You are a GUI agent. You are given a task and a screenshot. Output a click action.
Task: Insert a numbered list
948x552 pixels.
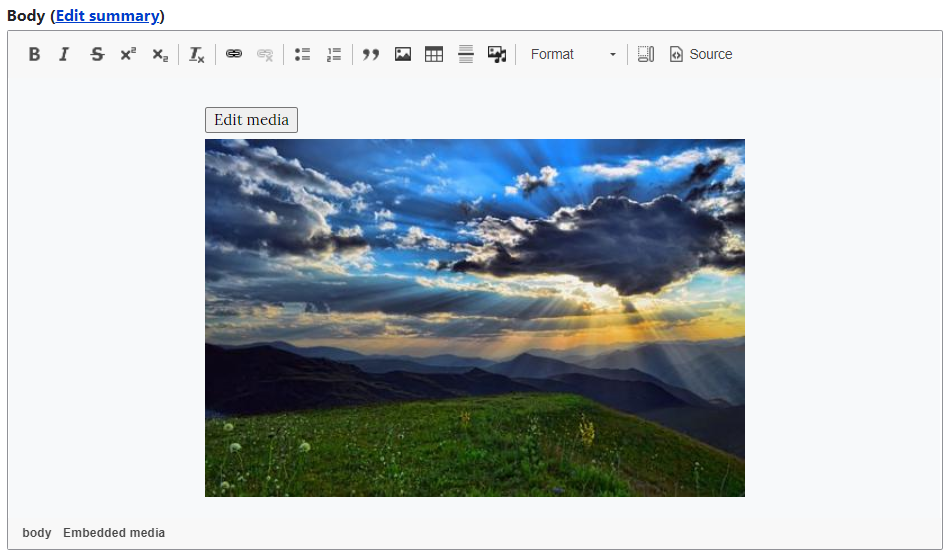point(334,54)
